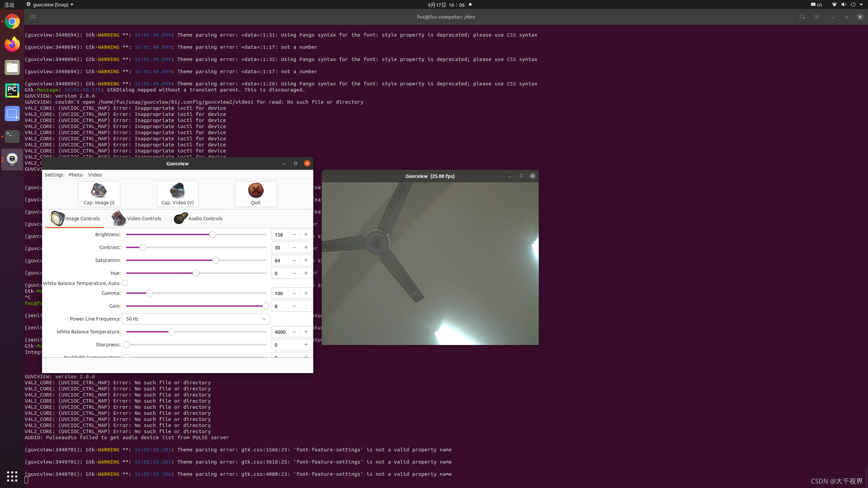
Task: Open the terminal hamburger menu
Action: point(816,17)
